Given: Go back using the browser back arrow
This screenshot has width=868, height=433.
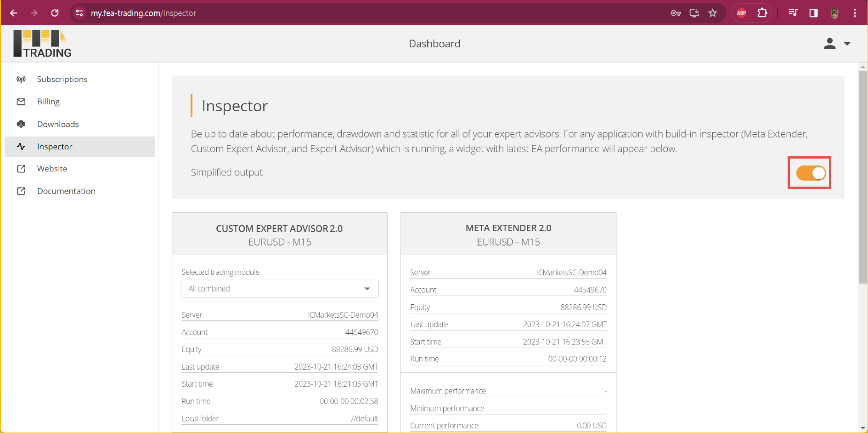Looking at the screenshot, I should pos(14,13).
